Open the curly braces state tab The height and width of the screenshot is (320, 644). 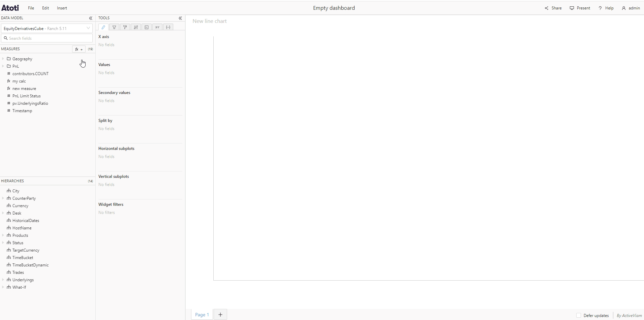(168, 27)
